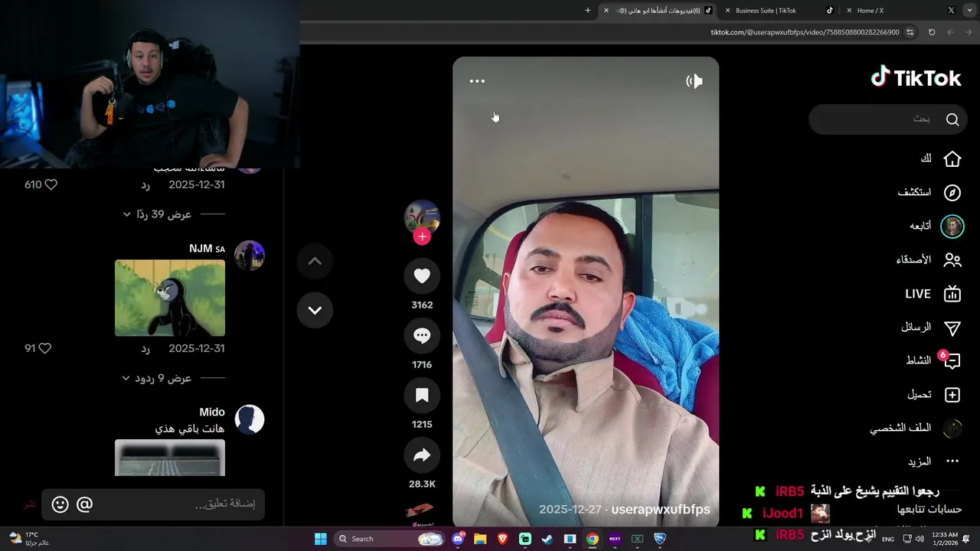
Task: Open the Messages paper-plane icon
Action: pyautogui.click(x=952, y=328)
